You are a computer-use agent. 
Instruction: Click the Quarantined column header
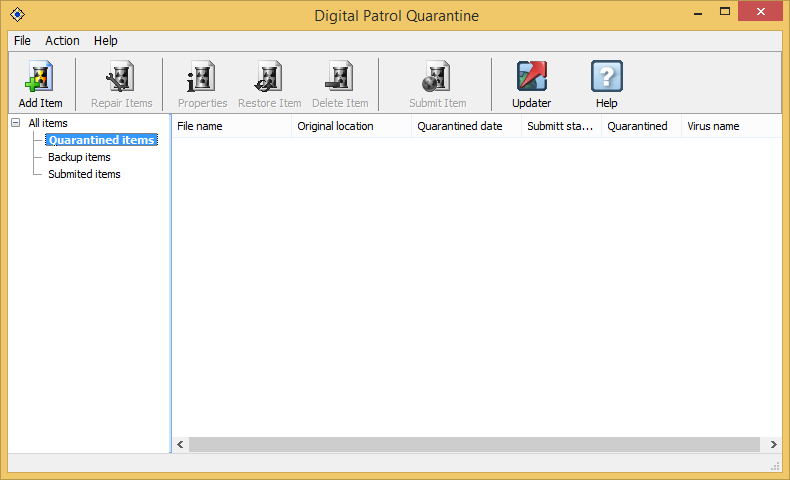coord(642,126)
